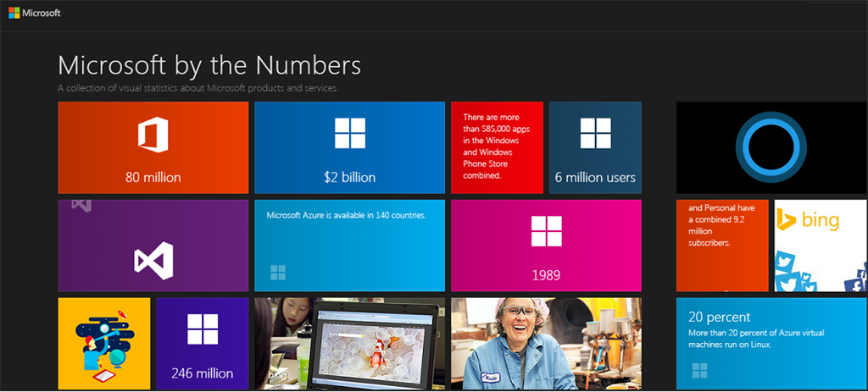Click the 246 million label

pos(203,373)
